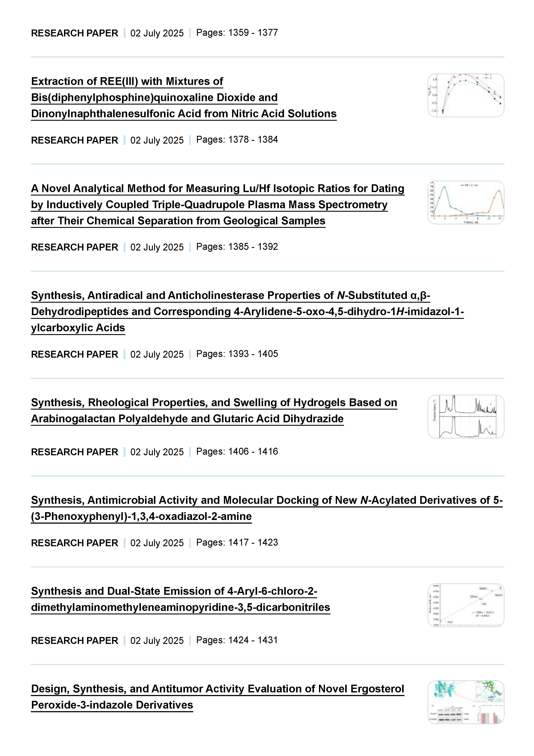Open the dual-state emission dicarbonitriles article

click(180, 599)
